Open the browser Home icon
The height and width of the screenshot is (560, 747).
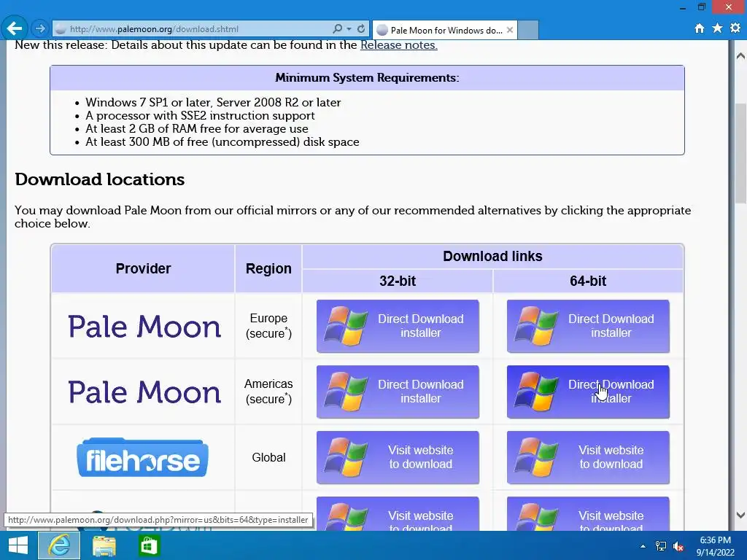699,28
